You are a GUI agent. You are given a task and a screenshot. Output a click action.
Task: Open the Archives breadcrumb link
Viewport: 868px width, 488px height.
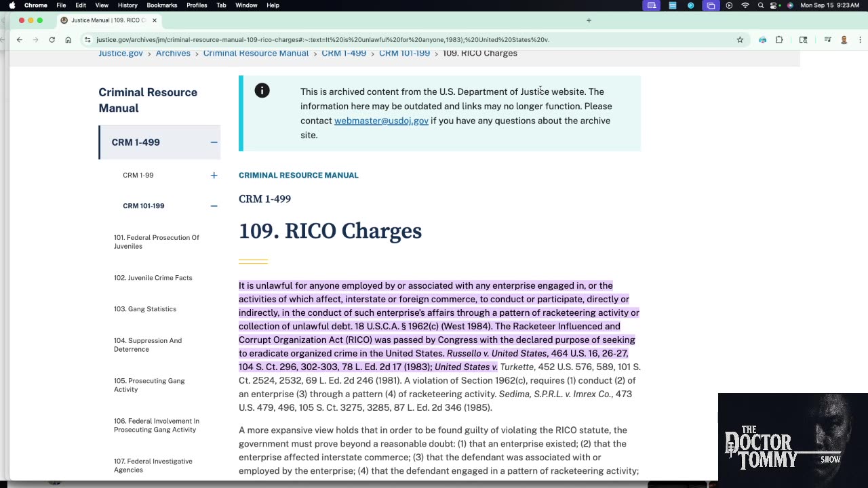coord(173,54)
